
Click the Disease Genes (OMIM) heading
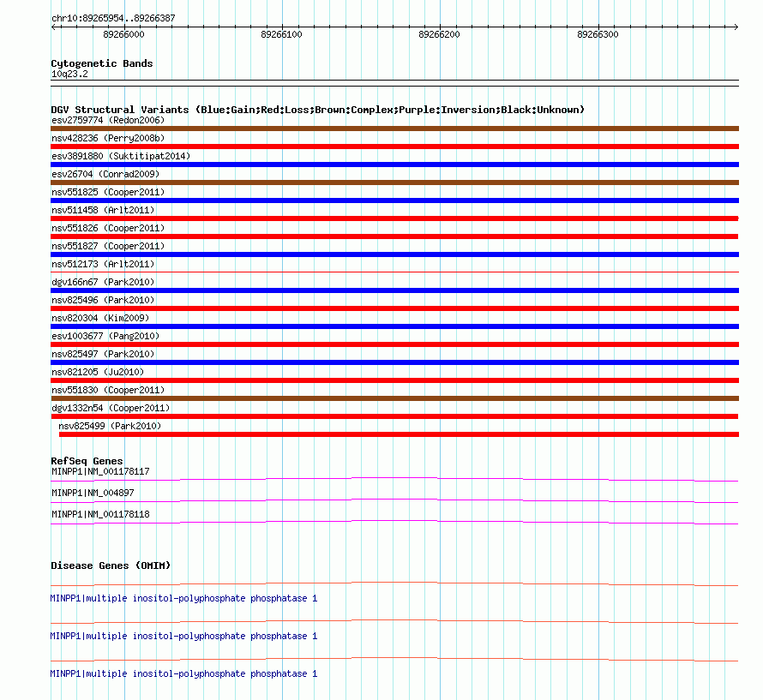[111, 565]
